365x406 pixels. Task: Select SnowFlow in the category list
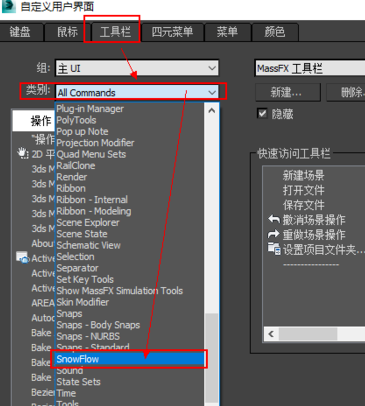coord(130,359)
